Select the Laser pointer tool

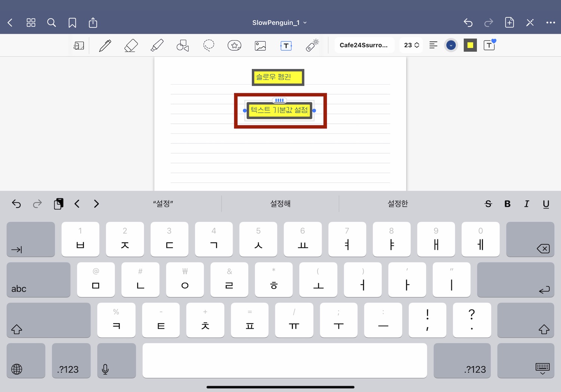(x=312, y=46)
